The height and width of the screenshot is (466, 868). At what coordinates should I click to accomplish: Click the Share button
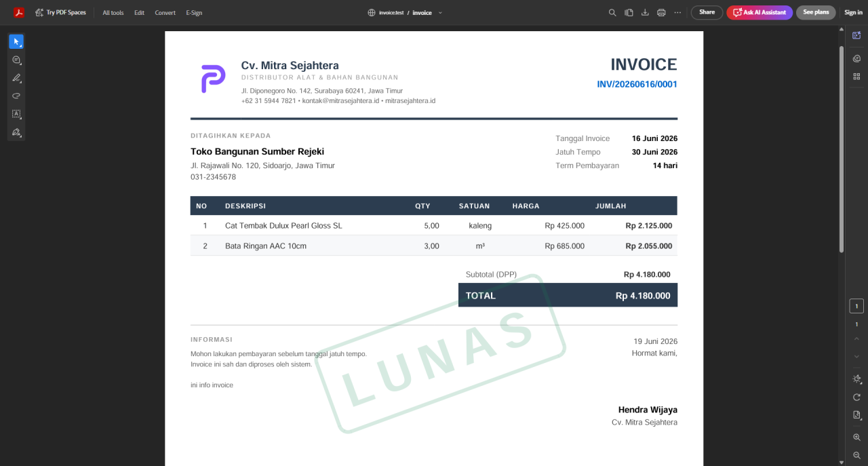point(707,12)
